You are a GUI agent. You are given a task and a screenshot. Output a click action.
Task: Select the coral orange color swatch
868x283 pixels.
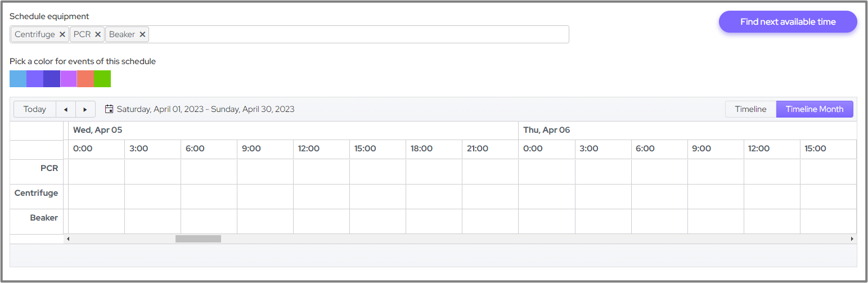(86, 79)
